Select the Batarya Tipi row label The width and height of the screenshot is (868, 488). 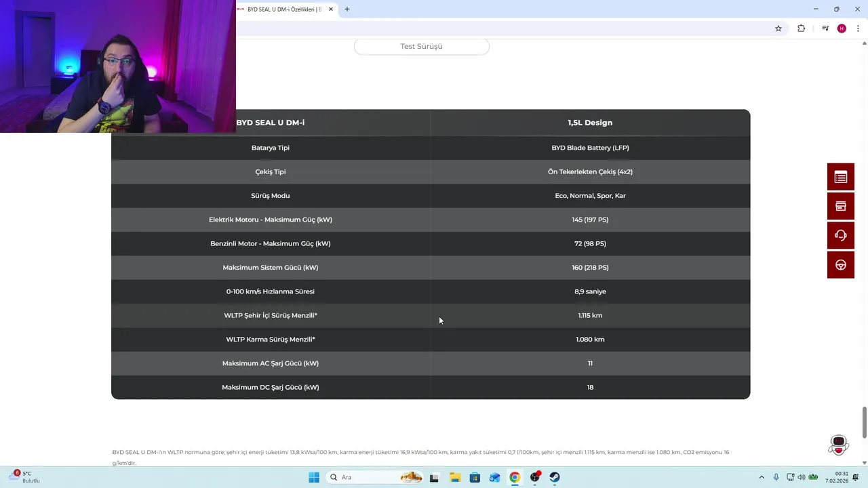271,148
